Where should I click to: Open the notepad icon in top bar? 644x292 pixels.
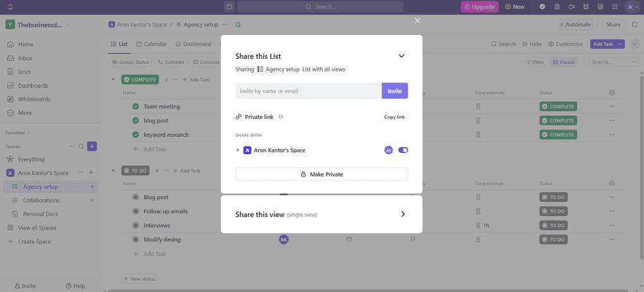coord(557,6)
